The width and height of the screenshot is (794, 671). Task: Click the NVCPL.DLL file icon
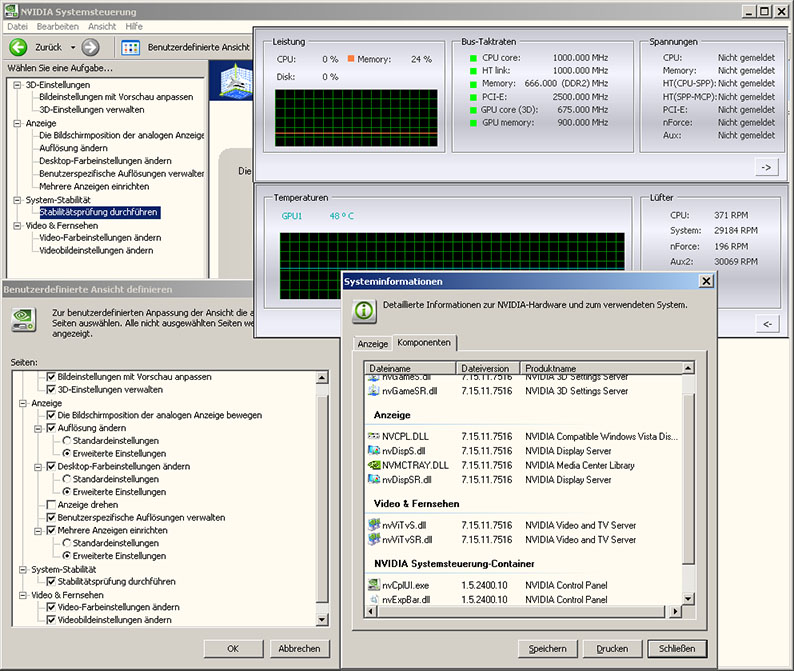coord(374,436)
